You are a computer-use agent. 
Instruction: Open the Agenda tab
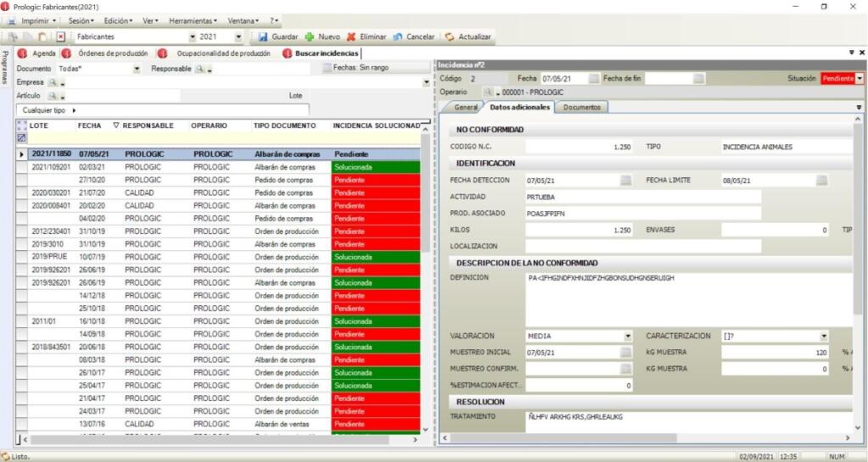pos(44,53)
